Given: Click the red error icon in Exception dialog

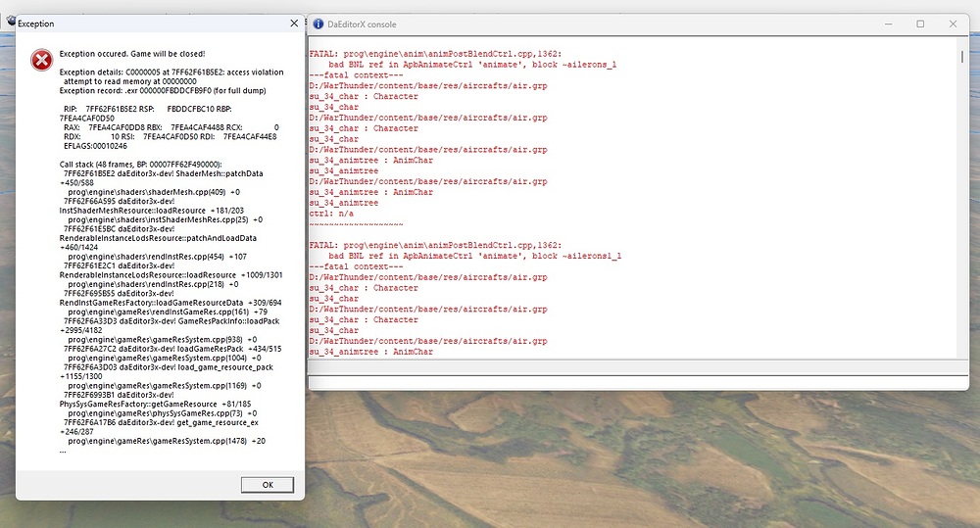Looking at the screenshot, I should (x=40, y=60).
